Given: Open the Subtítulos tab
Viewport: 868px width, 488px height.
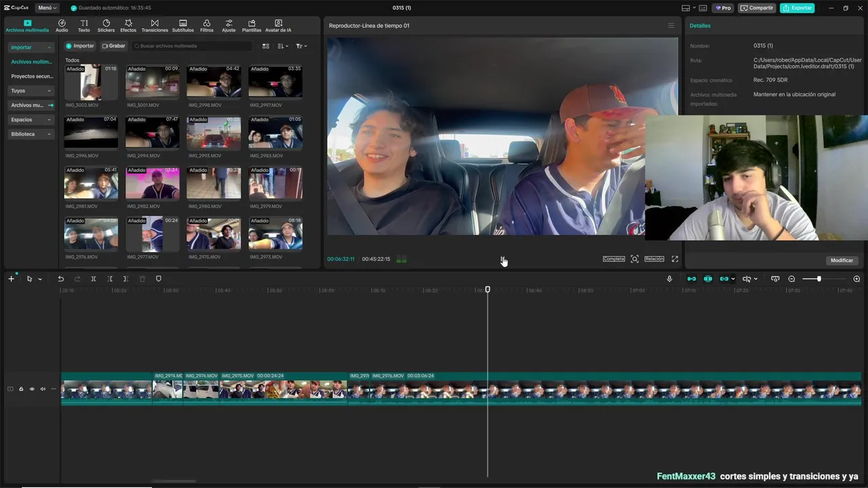Looking at the screenshot, I should pos(183,26).
